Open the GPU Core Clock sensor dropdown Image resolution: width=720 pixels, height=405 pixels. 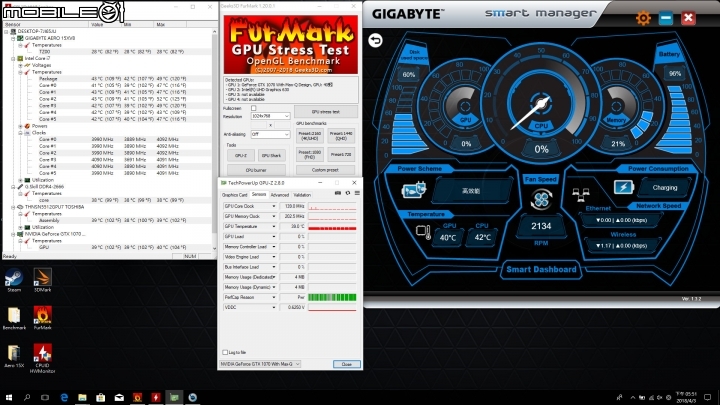point(274,206)
